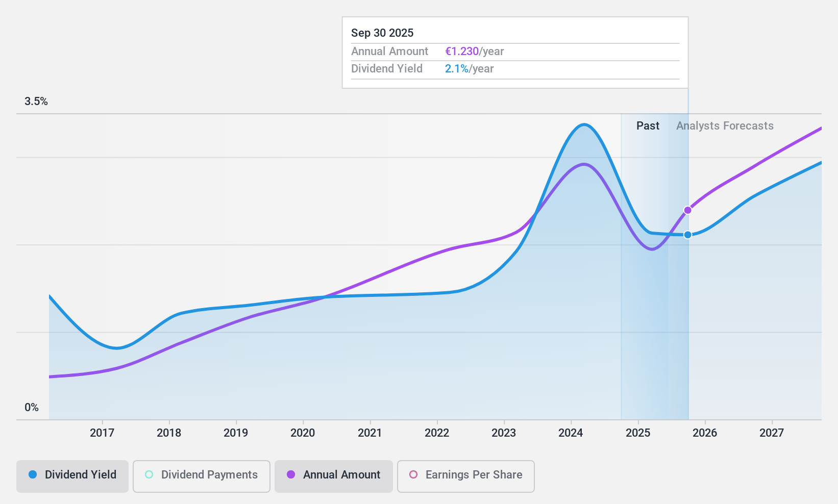Click the 3.5% y-axis label

tap(36, 102)
